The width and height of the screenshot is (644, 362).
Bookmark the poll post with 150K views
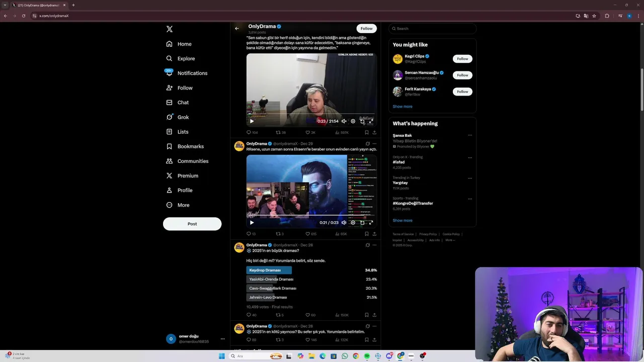(366, 315)
